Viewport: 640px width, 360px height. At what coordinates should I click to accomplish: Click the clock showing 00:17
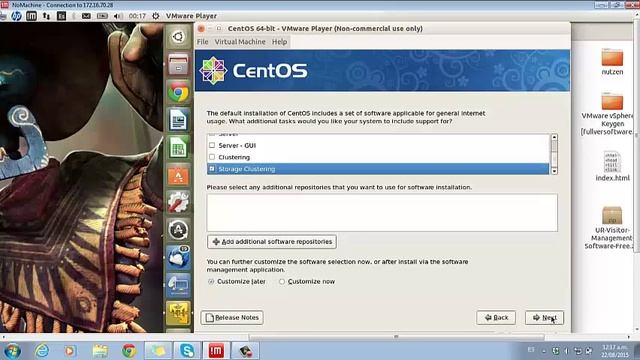click(x=137, y=16)
